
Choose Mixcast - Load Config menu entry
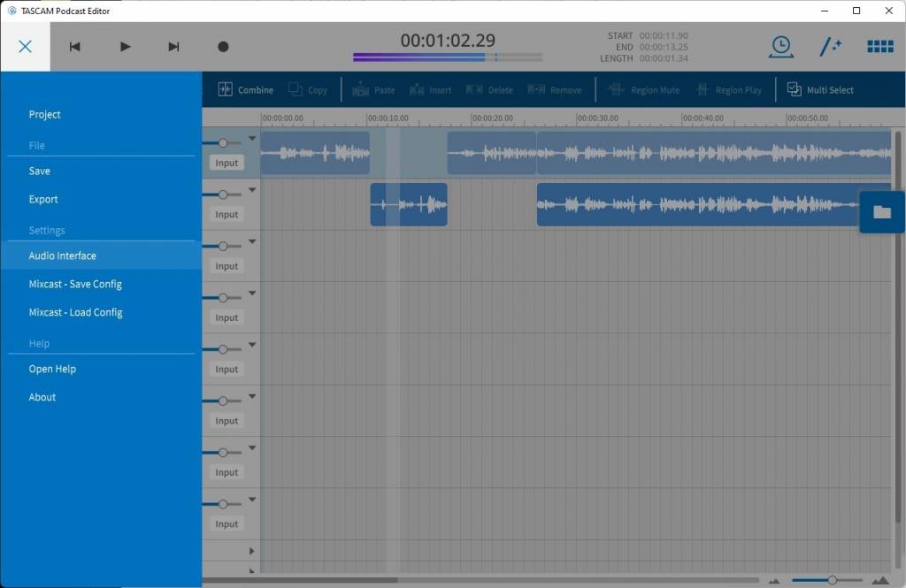75,312
